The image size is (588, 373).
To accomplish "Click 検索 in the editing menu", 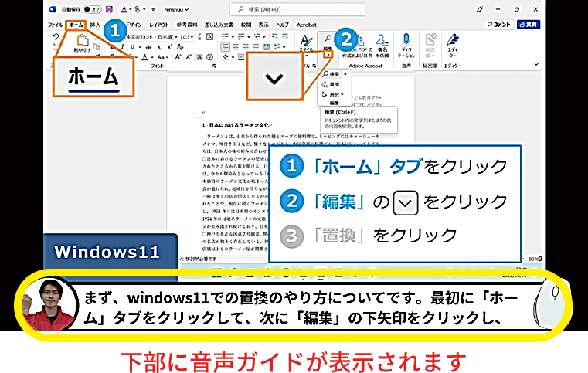I will 331,74.
